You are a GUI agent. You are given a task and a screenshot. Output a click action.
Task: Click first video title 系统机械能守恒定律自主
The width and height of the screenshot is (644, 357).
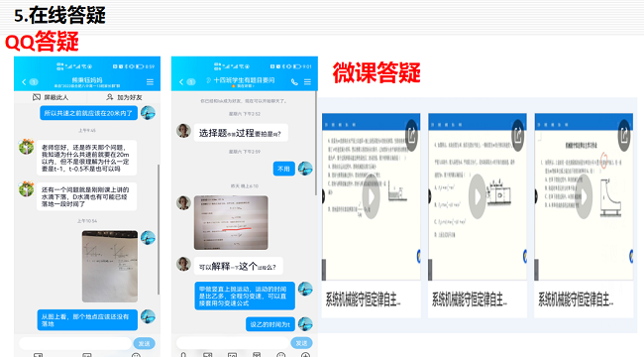[363, 299]
